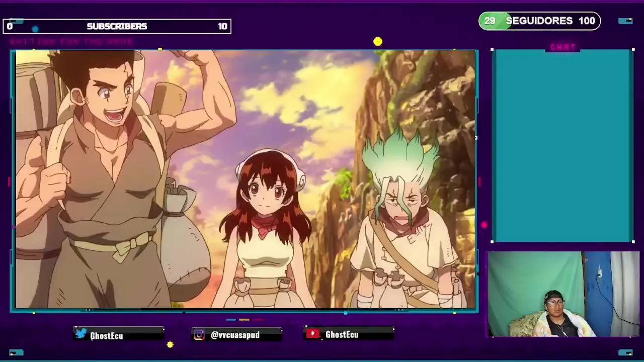644x362 pixels.
Task: Click the anime video playing in the main frame
Action: pos(245,179)
